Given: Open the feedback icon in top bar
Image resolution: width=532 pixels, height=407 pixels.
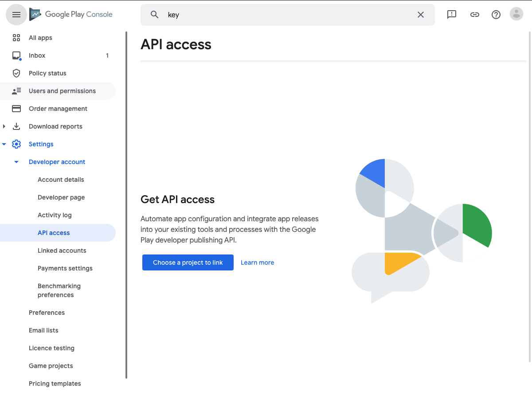Looking at the screenshot, I should point(452,15).
